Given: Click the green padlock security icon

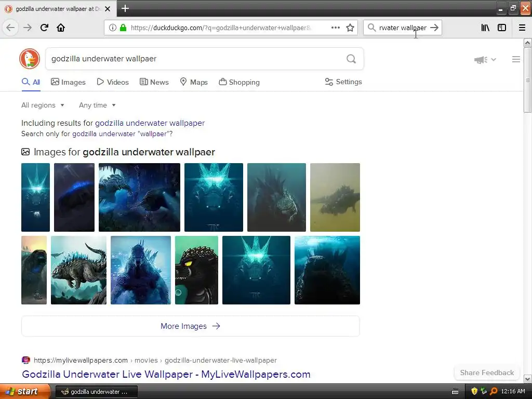Looking at the screenshot, I should [123, 28].
